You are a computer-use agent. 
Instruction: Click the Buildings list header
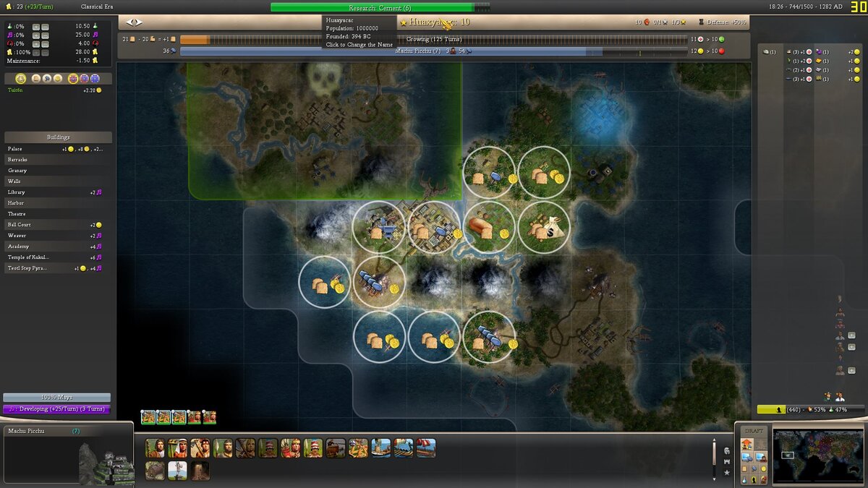click(x=58, y=137)
